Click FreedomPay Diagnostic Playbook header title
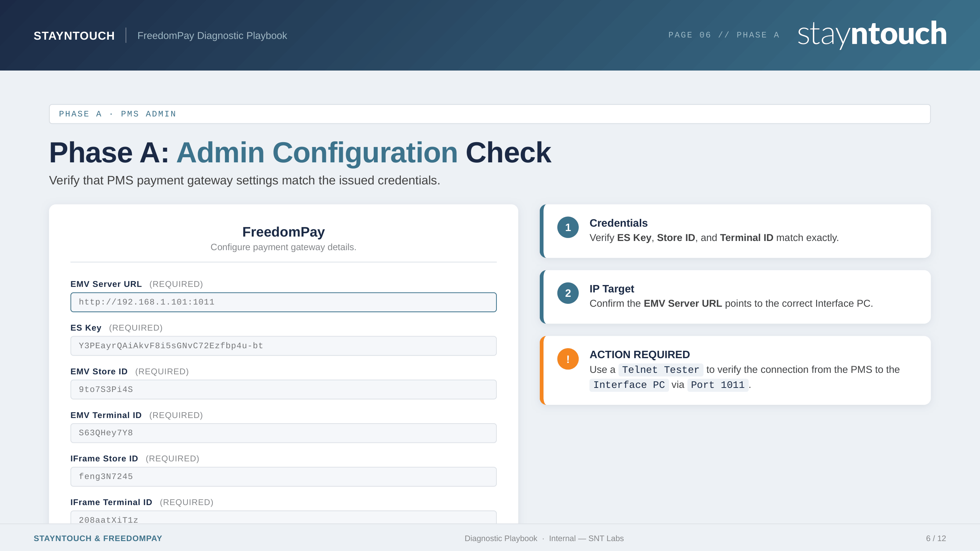 pos(212,36)
